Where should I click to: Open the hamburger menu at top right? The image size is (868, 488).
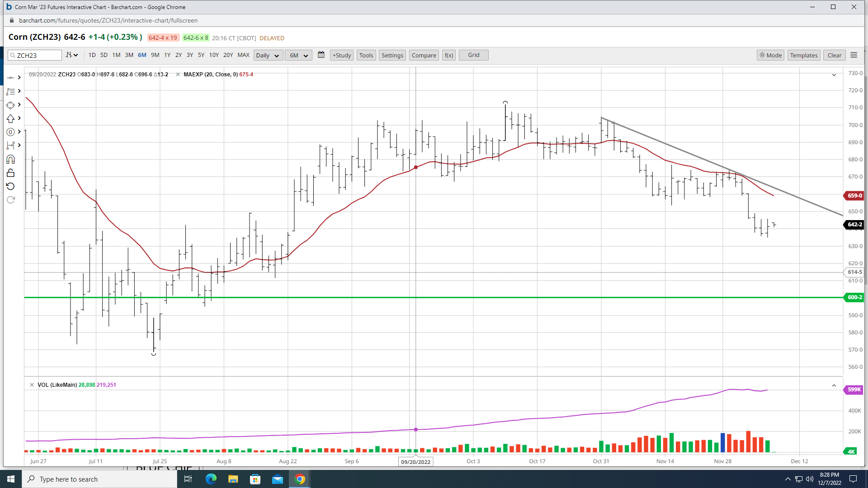click(x=854, y=55)
